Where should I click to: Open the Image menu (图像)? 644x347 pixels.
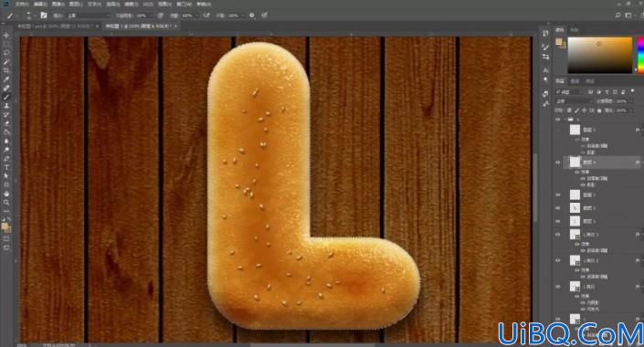pos(58,4)
